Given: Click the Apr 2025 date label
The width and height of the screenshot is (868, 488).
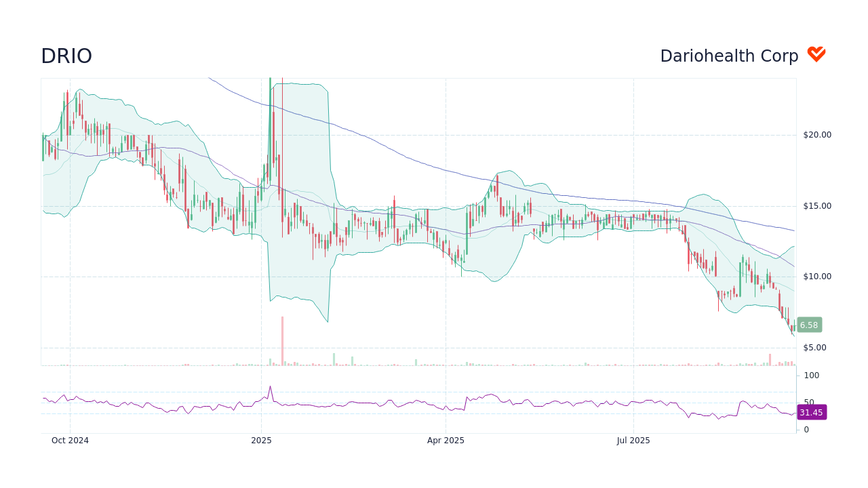Looking at the screenshot, I should [x=446, y=441].
